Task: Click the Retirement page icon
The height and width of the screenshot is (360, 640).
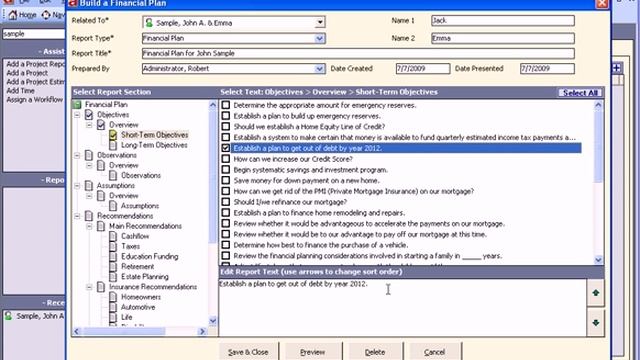Action: (113, 267)
